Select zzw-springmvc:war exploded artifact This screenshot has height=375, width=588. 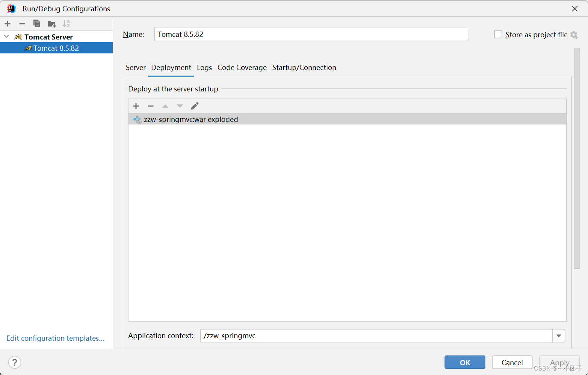(x=347, y=119)
